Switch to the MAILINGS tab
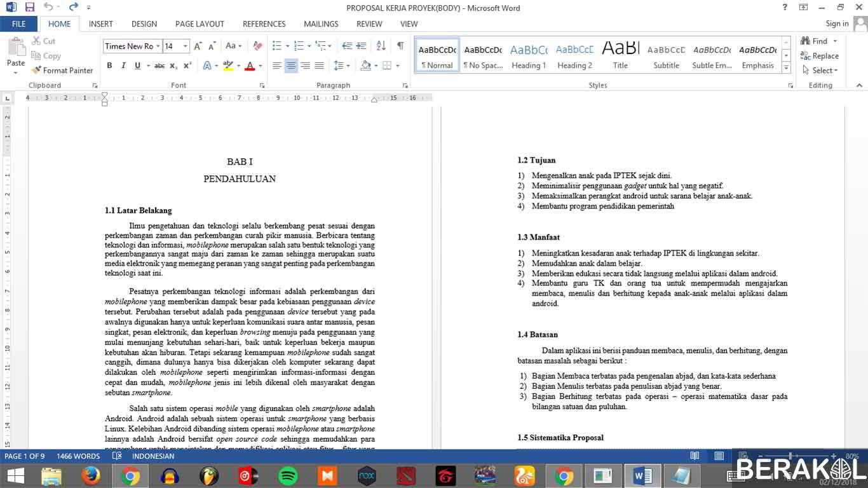Screen dimensions: 868x488 [x=321, y=24]
